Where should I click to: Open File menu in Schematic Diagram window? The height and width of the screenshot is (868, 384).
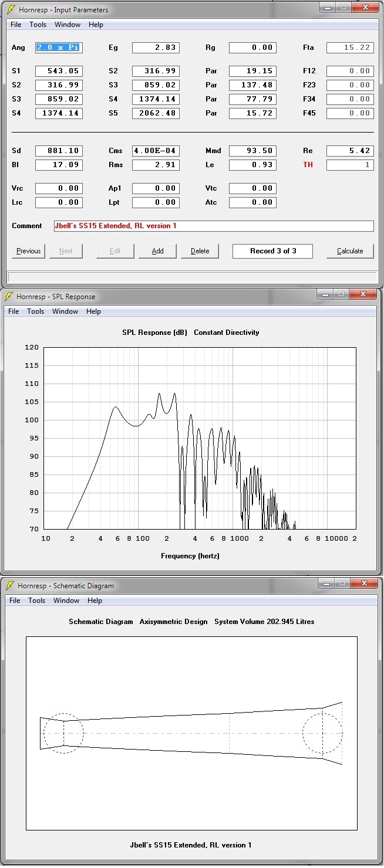[x=15, y=601]
